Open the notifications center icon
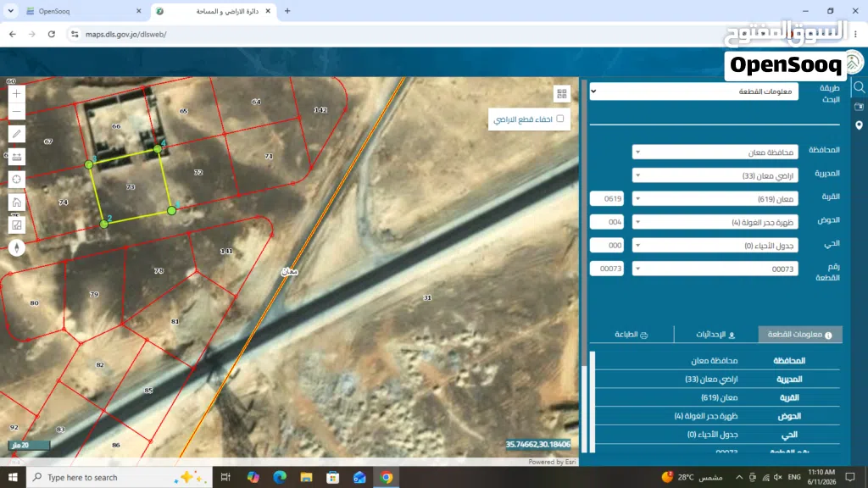 click(x=850, y=477)
